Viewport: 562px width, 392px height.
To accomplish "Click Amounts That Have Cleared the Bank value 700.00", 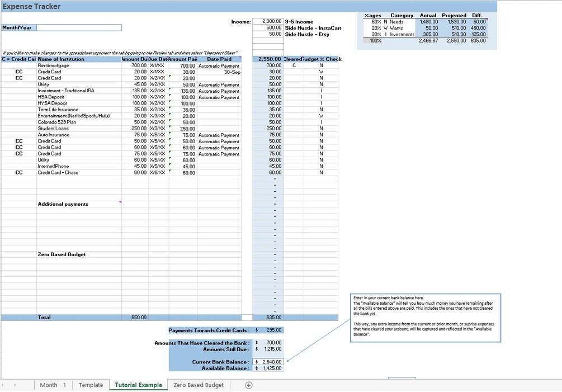I will 268,343.
